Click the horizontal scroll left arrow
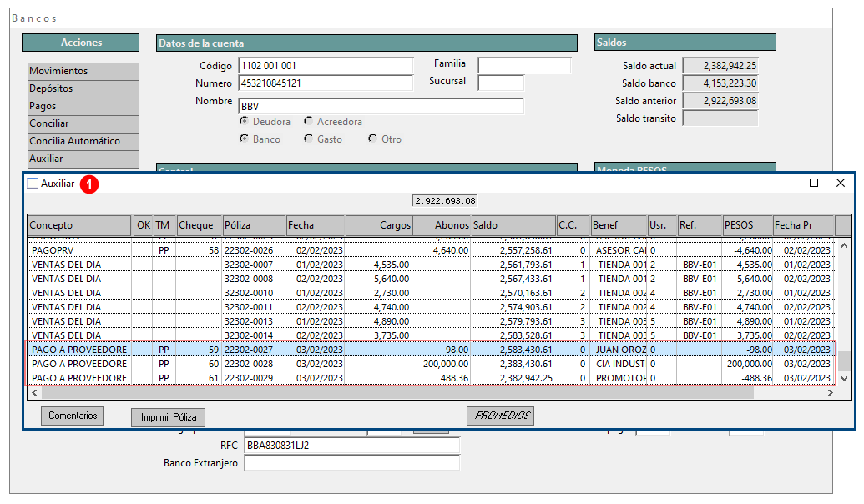Image resolution: width=864 pixels, height=504 pixels. coord(34,392)
